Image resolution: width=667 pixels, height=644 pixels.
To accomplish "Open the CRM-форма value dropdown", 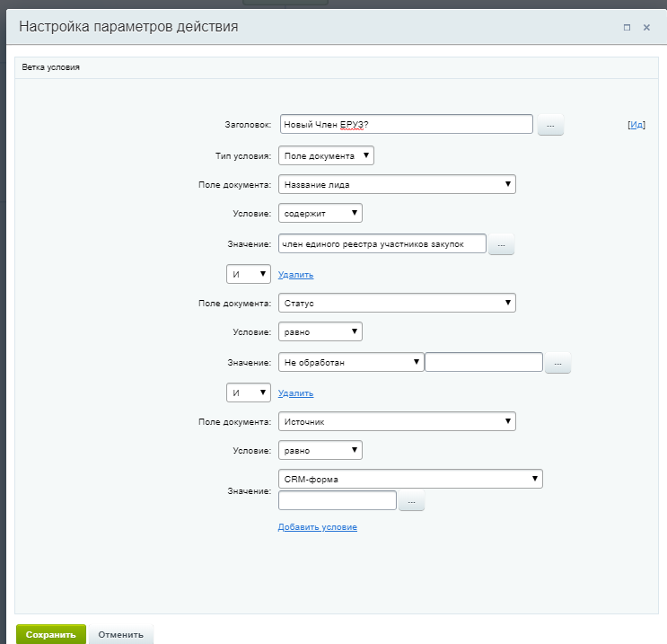I will pyautogui.click(x=410, y=479).
